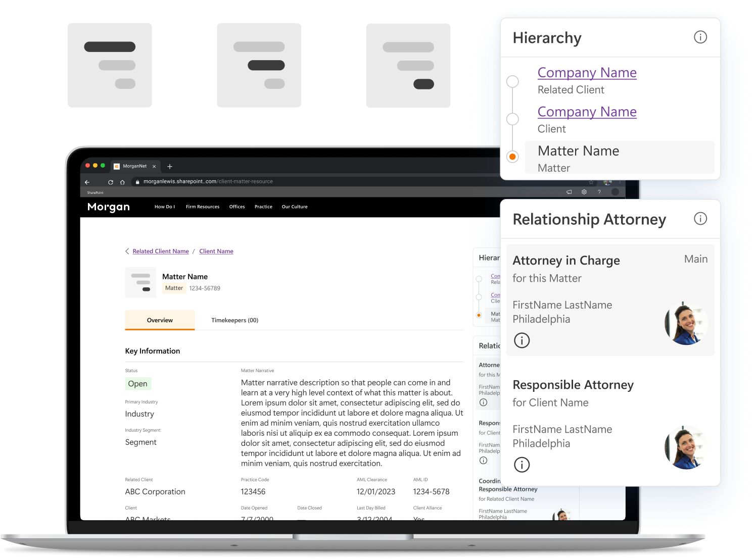Select the Client node circle in Hierarchy

pyautogui.click(x=512, y=119)
